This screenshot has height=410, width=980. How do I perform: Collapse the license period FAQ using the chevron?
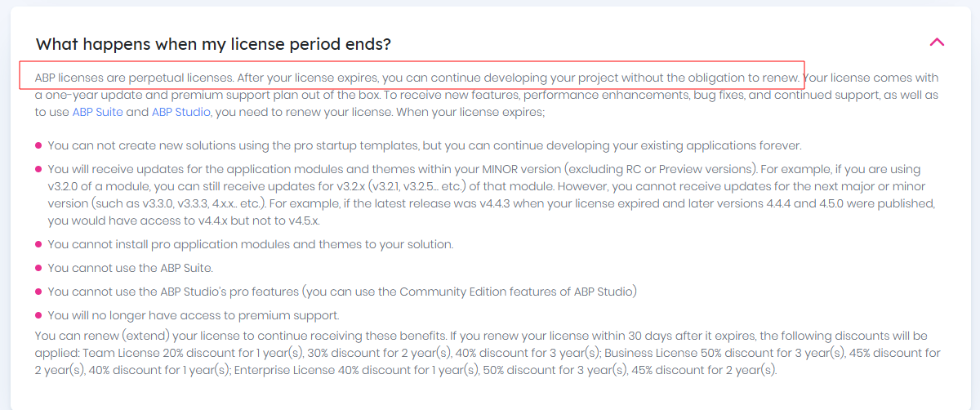point(937,42)
